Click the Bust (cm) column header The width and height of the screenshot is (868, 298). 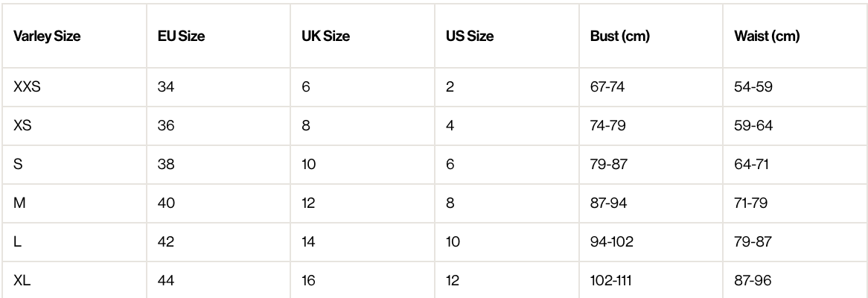(x=615, y=37)
